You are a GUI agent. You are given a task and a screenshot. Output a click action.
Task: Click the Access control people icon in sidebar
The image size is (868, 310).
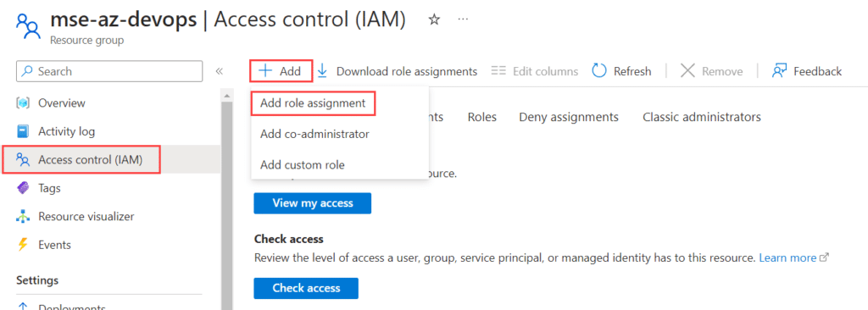coord(23,160)
